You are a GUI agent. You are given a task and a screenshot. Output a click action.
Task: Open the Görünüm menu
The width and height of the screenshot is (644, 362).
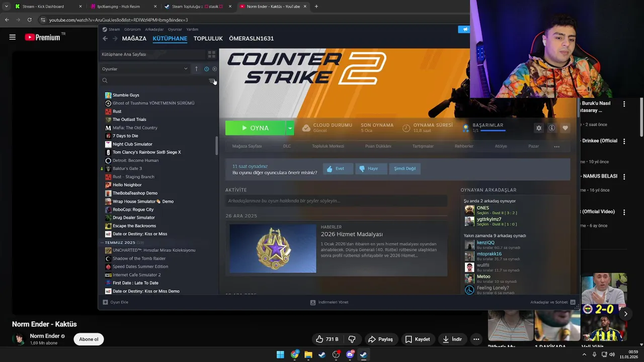(x=132, y=29)
